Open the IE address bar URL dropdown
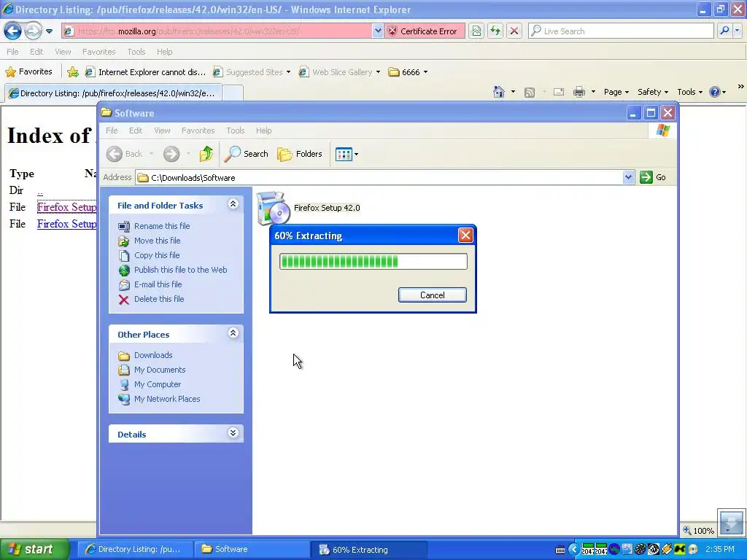 tap(378, 31)
